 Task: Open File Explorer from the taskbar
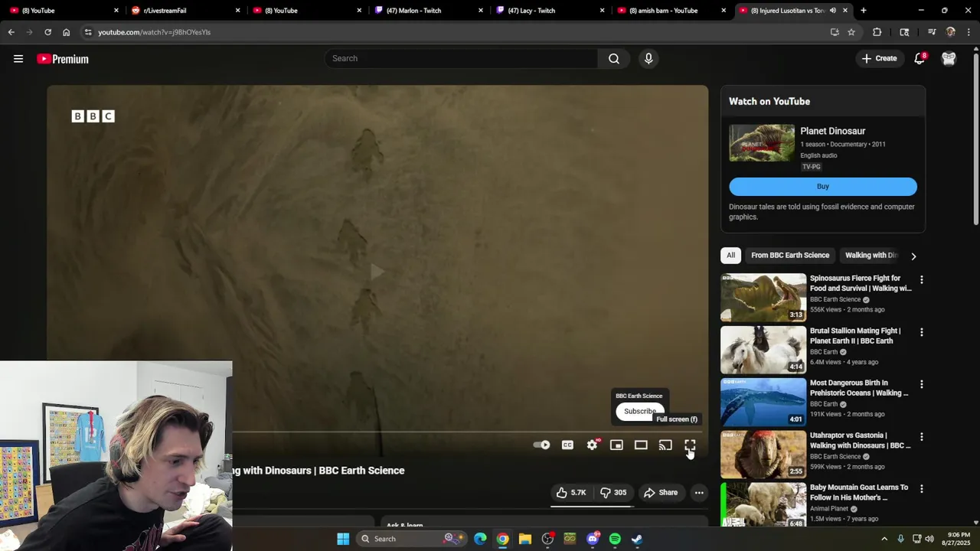(525, 539)
